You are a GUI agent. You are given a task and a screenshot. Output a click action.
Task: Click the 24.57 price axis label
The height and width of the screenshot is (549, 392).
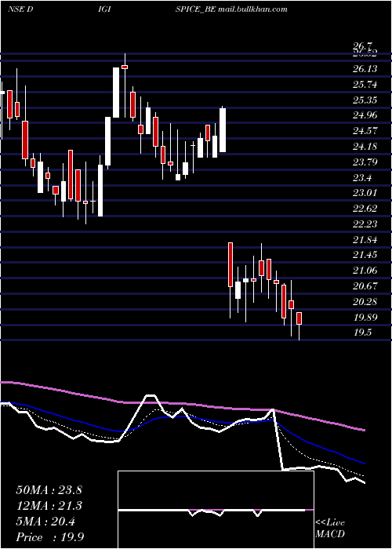pyautogui.click(x=365, y=131)
